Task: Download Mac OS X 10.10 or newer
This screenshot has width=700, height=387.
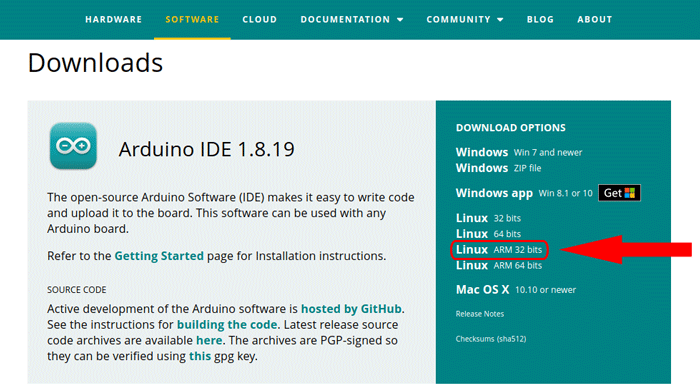Action: coord(516,290)
